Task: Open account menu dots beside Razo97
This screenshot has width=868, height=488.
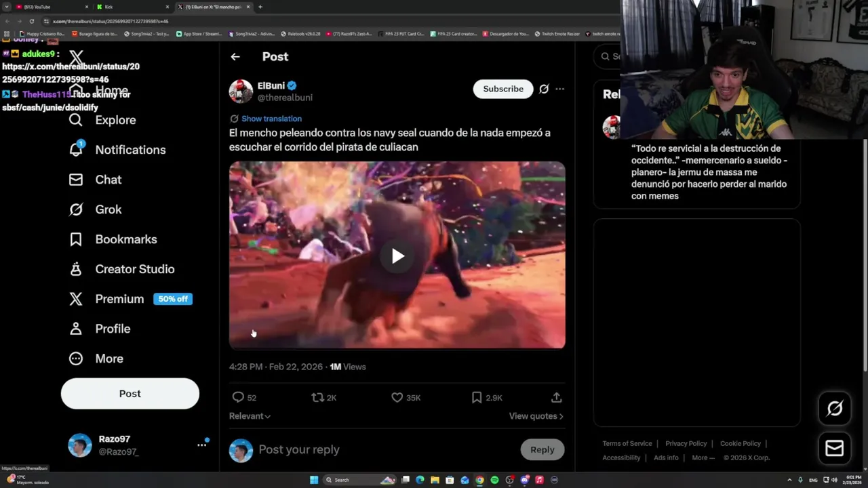Action: (201, 445)
